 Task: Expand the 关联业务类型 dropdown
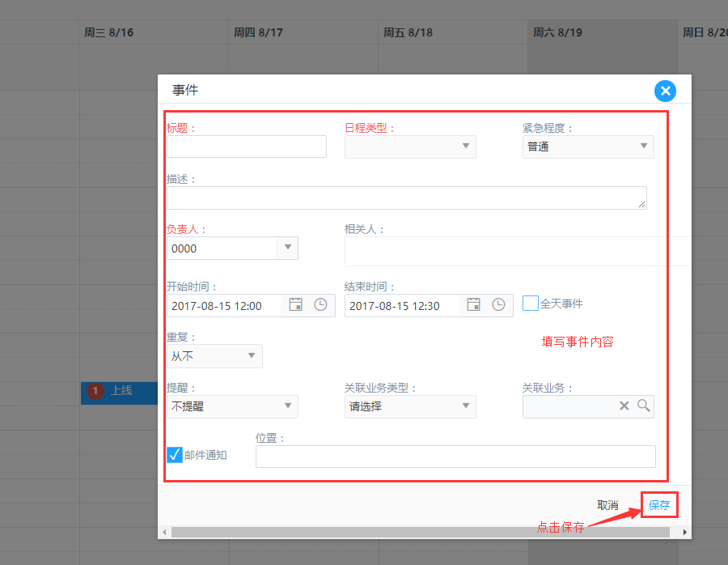coord(466,406)
